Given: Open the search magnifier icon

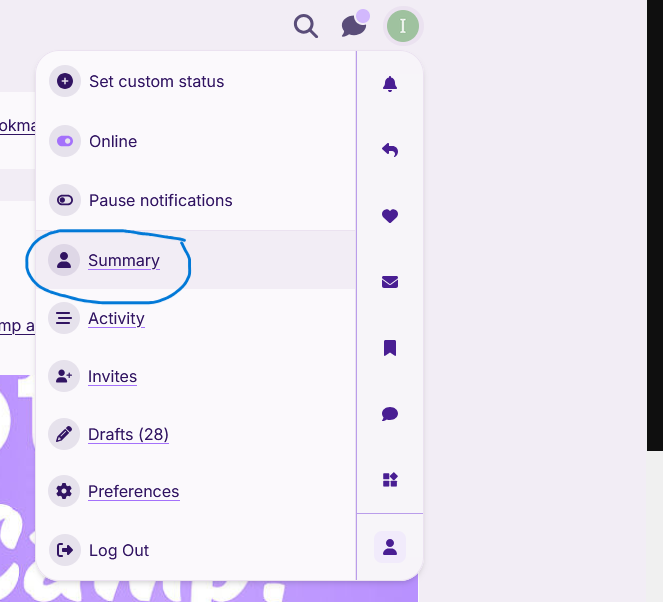Looking at the screenshot, I should click(306, 26).
